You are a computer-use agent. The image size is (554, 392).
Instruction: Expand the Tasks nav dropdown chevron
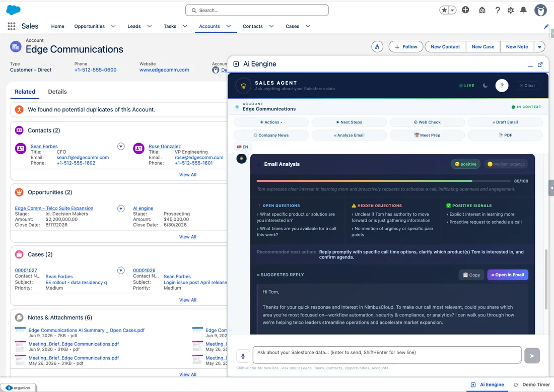[x=185, y=26]
